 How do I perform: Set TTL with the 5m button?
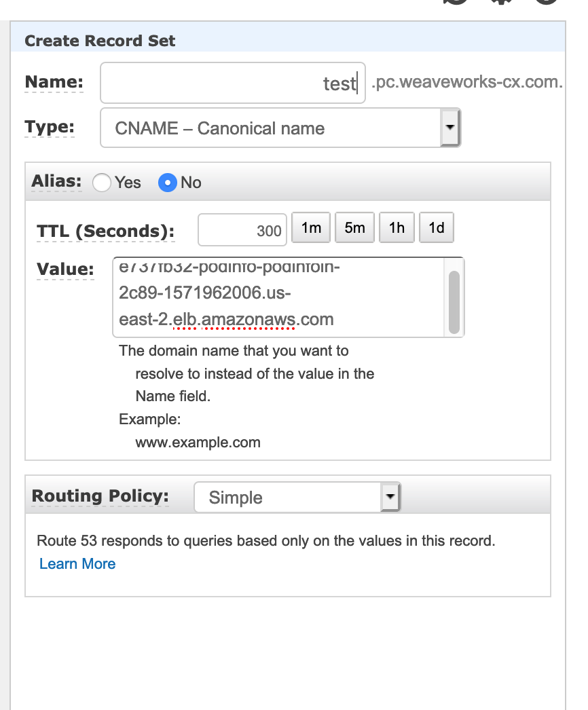354,227
